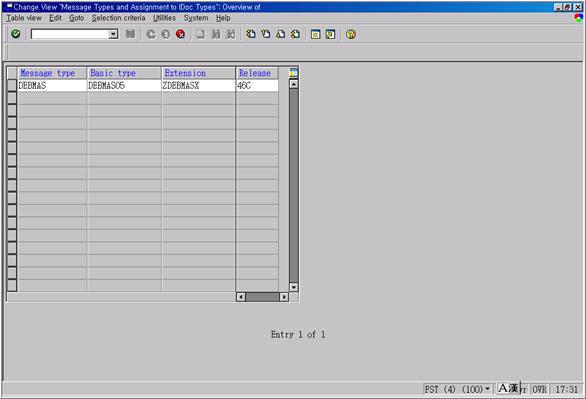Expand the command field dropdown arrow
This screenshot has height=399, width=586.
[x=113, y=34]
